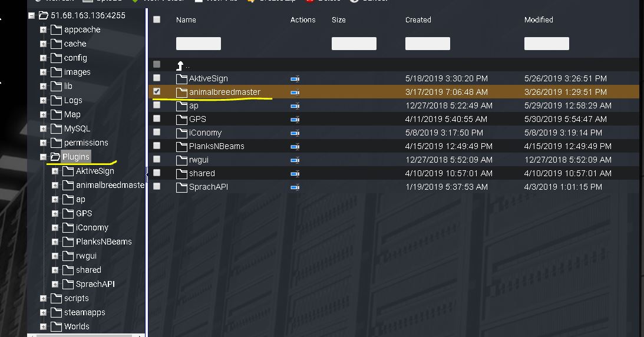The image size is (644, 337).
Task: Uncheck the animalbreedmaster checkbox
Action: point(157,91)
